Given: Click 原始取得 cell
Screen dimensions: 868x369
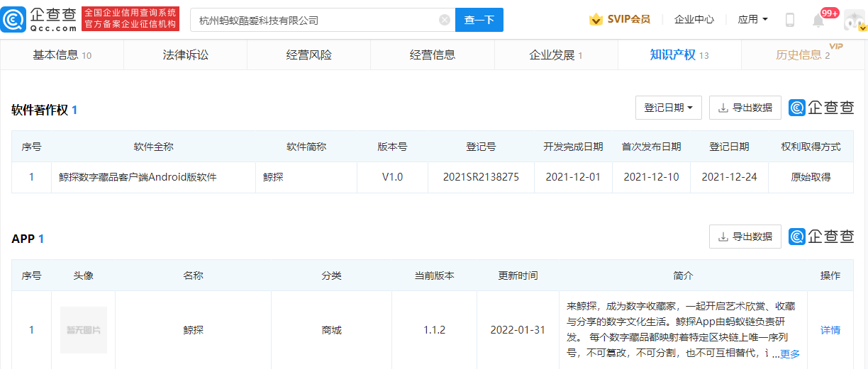Looking at the screenshot, I should [811, 177].
